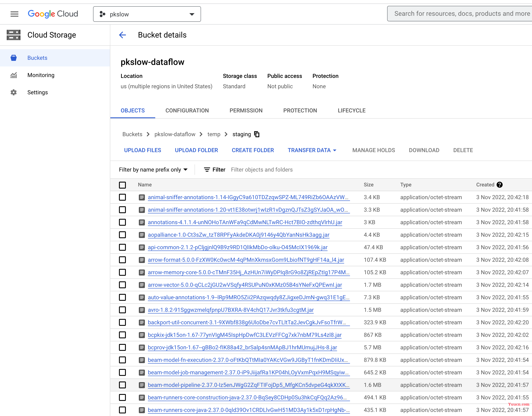Copy the staging path with the copy icon
Viewport: 532px width, 416px height.
[x=257, y=134]
